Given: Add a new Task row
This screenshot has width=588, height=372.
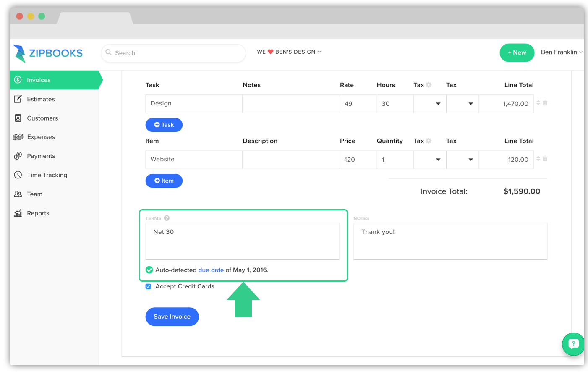Looking at the screenshot, I should click(x=164, y=125).
